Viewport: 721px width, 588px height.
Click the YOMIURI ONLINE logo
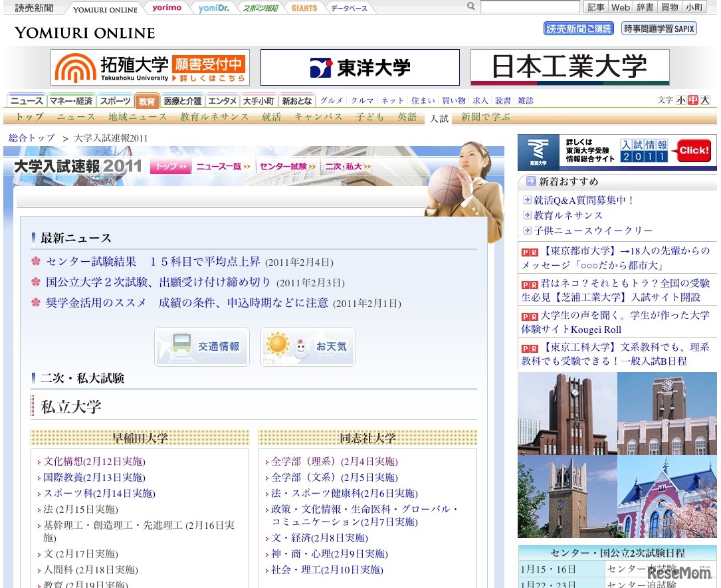click(85, 33)
